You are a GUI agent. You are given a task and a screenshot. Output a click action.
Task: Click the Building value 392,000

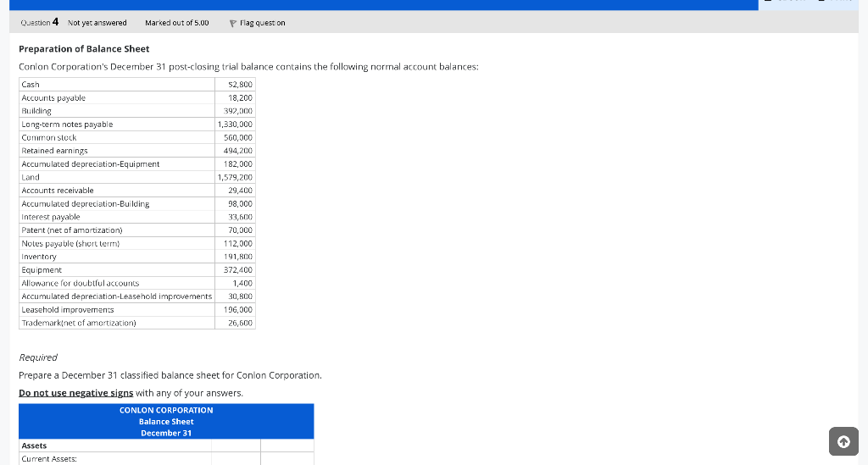[x=238, y=111]
